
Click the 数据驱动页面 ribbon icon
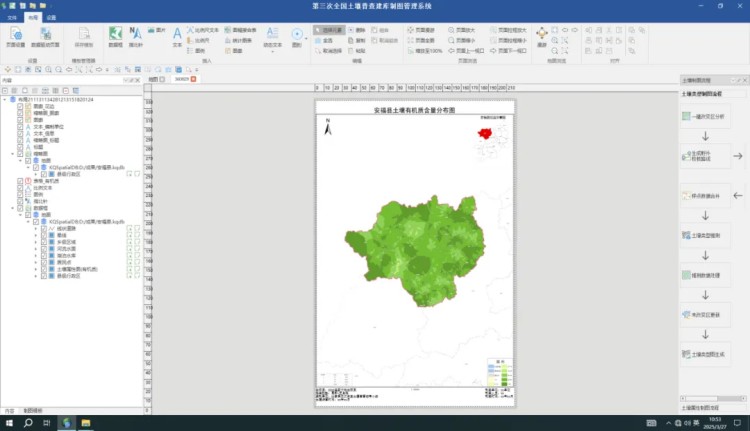pyautogui.click(x=45, y=38)
